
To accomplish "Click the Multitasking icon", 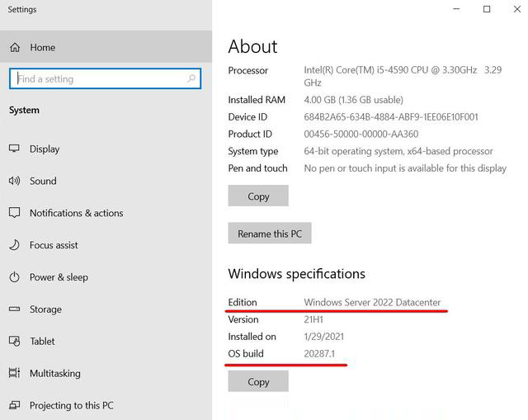I will pos(14,374).
